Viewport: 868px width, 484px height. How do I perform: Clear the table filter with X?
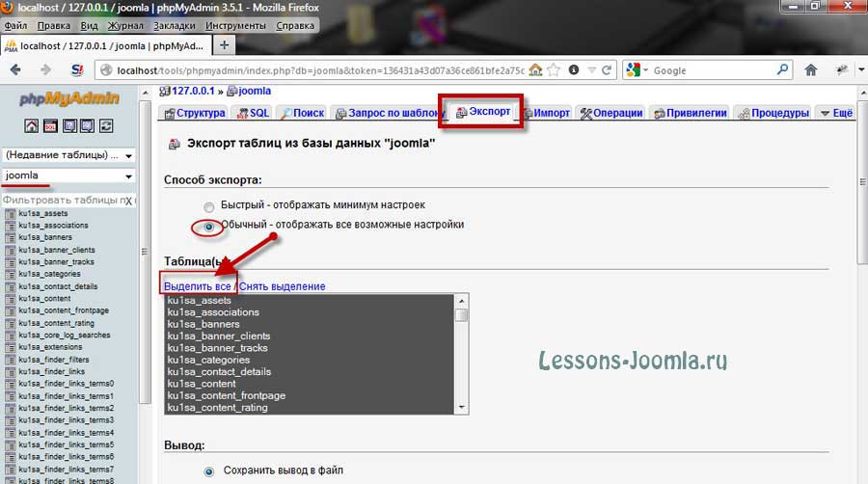tap(128, 201)
